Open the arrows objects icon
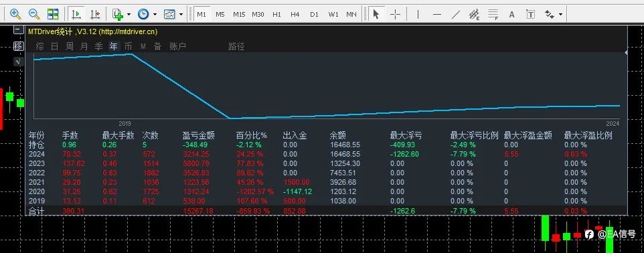This screenshot has height=253, width=644. [x=549, y=14]
